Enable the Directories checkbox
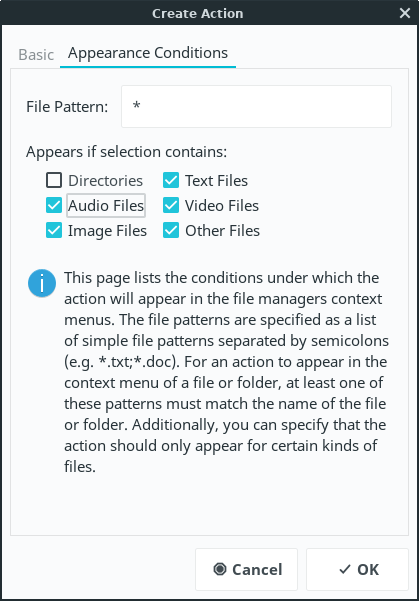419x601 pixels. [x=54, y=180]
